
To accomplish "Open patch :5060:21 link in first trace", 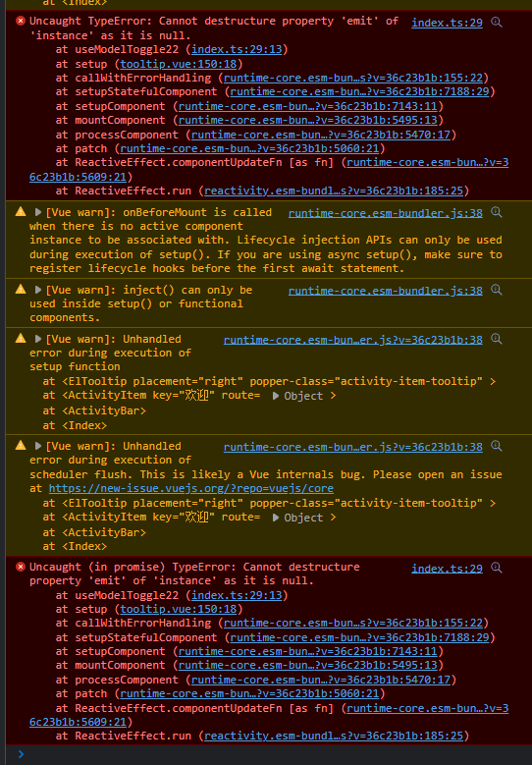I will (249, 148).
